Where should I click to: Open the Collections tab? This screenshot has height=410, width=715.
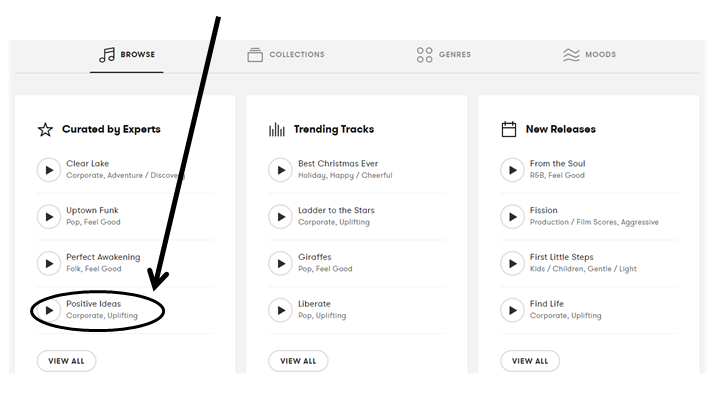286,55
